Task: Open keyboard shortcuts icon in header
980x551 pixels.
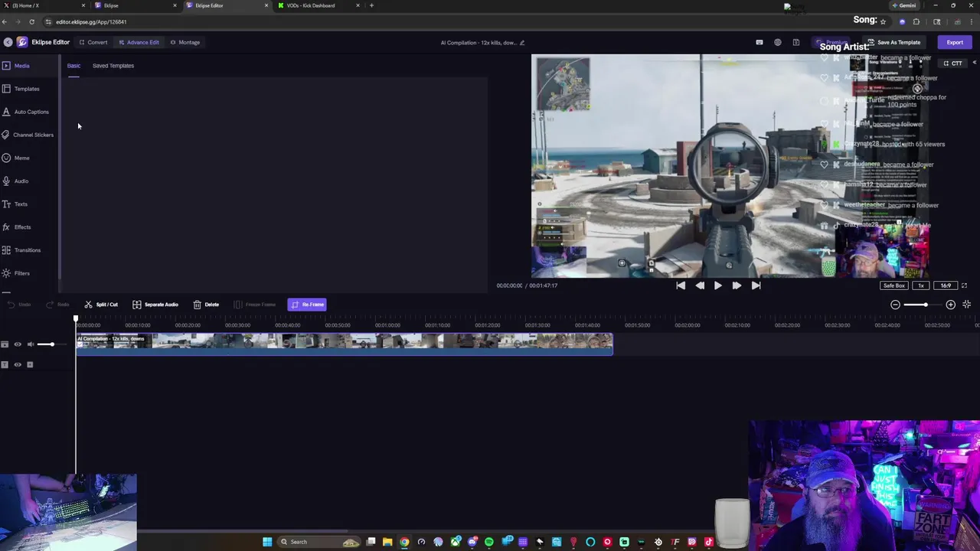Action: coord(759,42)
